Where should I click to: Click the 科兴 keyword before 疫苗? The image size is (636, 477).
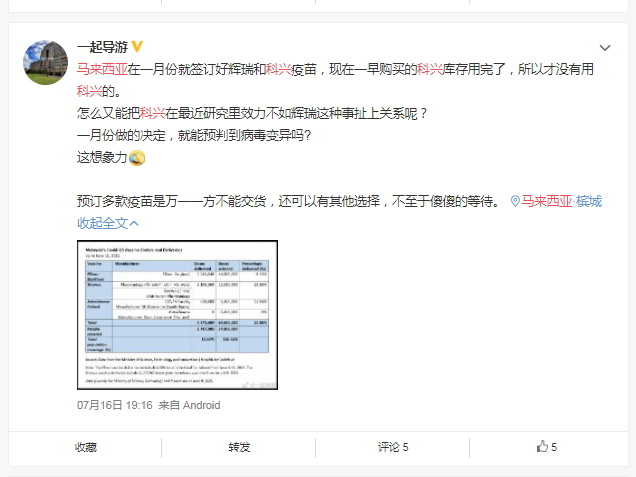click(278, 69)
